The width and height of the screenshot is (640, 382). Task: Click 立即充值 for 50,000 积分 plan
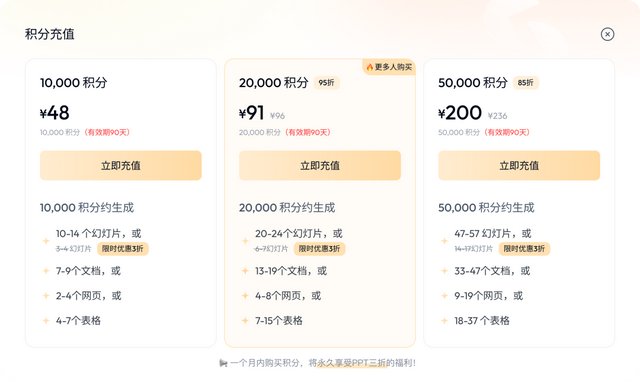pos(519,165)
